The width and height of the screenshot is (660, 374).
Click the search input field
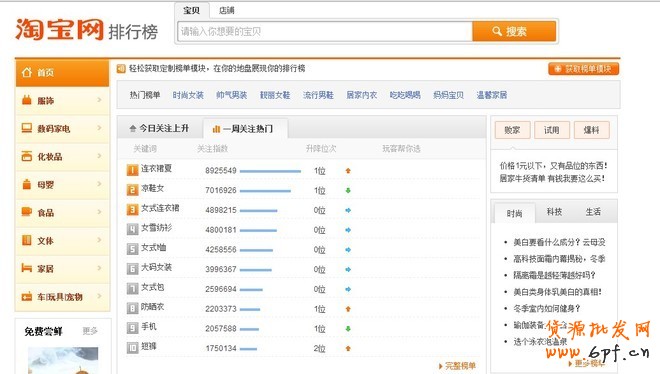click(325, 31)
